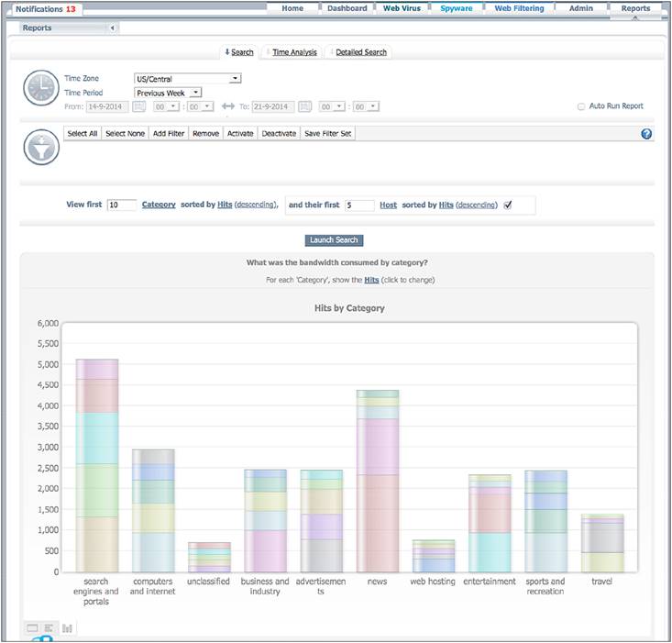Open the From hour dropdown
Screen dimensions: 672x643
[166, 106]
